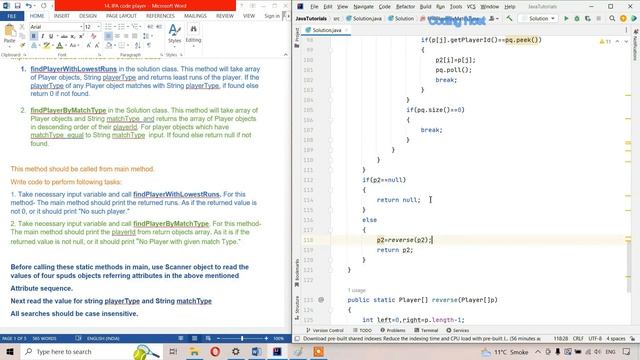Toggle show paragraph marks icon
Screen dimensions: 640x360
[149, 46]
